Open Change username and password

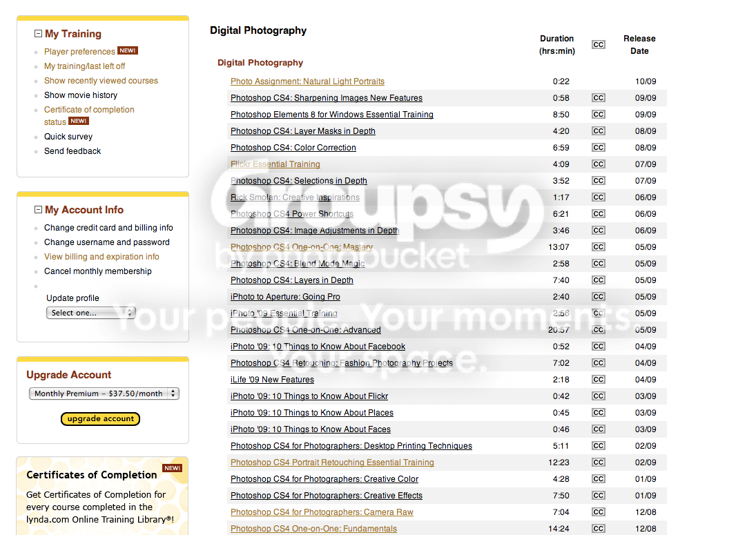107,242
